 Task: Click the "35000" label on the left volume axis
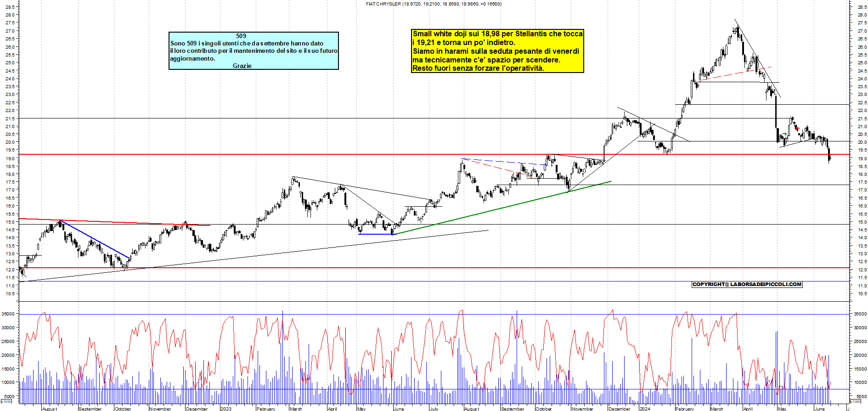click(9, 314)
